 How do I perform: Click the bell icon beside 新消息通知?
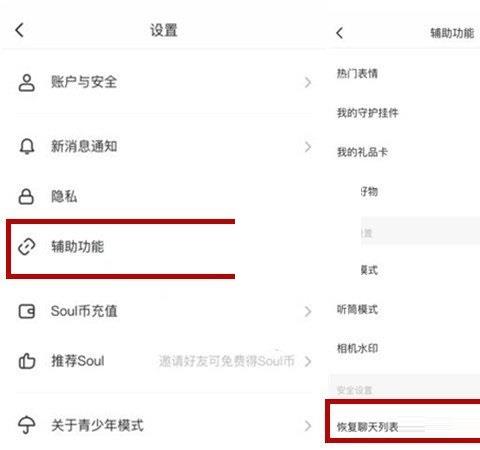click(27, 146)
